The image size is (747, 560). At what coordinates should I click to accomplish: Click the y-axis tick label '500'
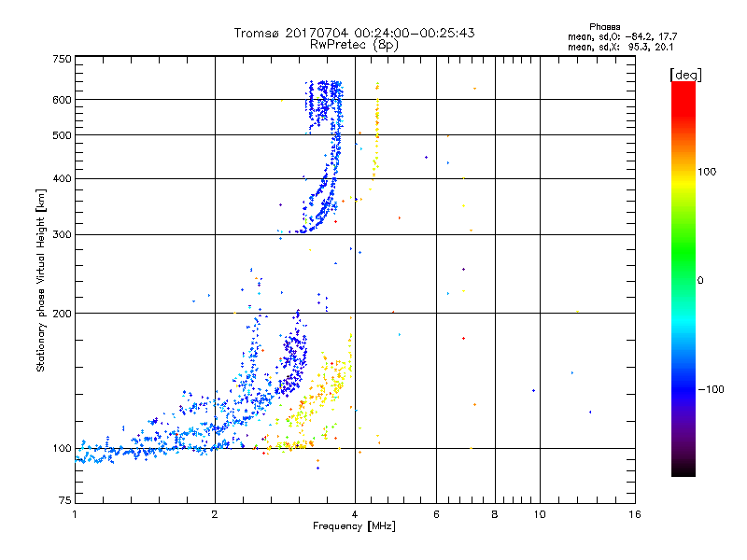click(62, 135)
